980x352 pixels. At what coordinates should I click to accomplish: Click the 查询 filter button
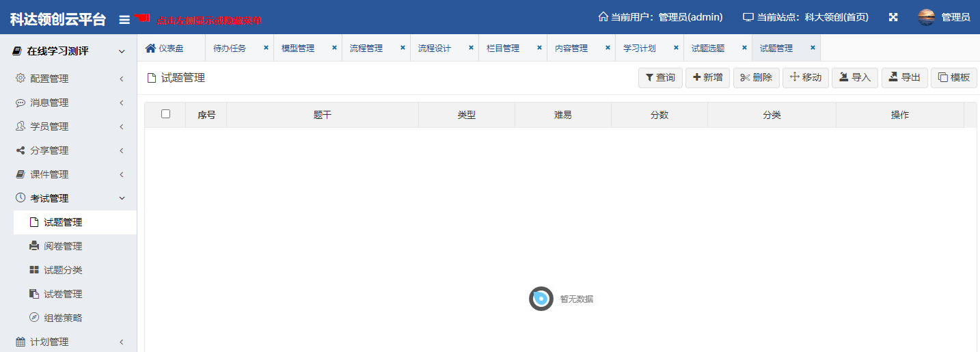coord(660,78)
